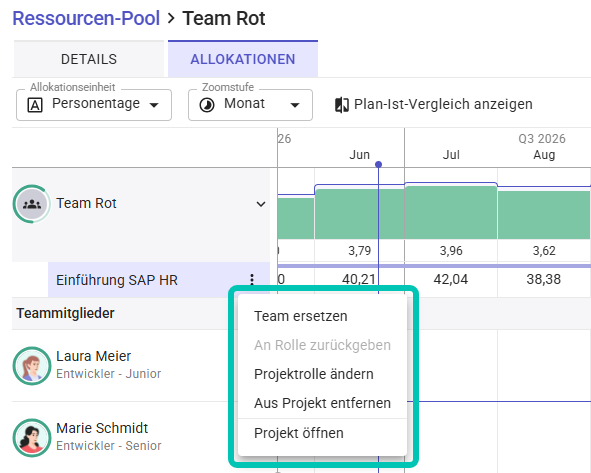Switch to the DETAILS tab
Image resolution: width=591 pixels, height=473 pixels.
coord(89,59)
